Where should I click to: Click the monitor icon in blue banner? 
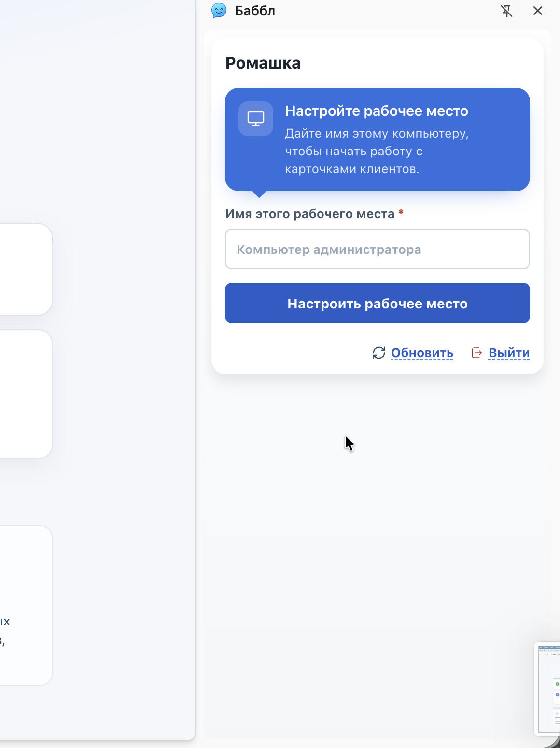click(256, 119)
